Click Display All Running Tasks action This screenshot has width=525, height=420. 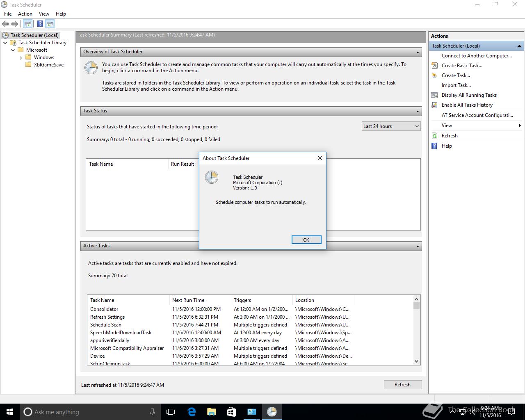[469, 95]
